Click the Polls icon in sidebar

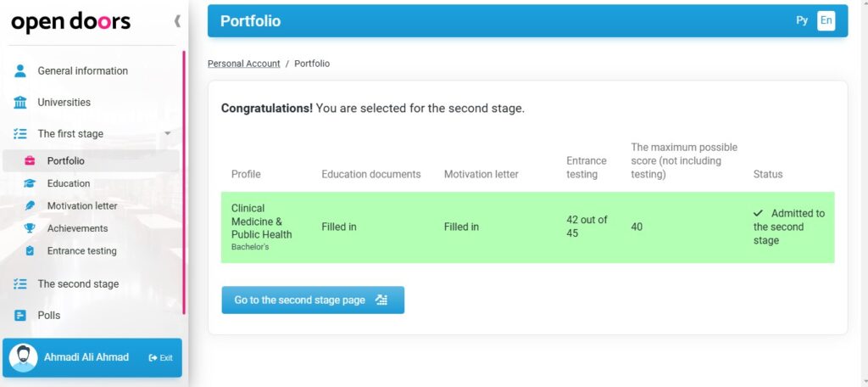20,316
